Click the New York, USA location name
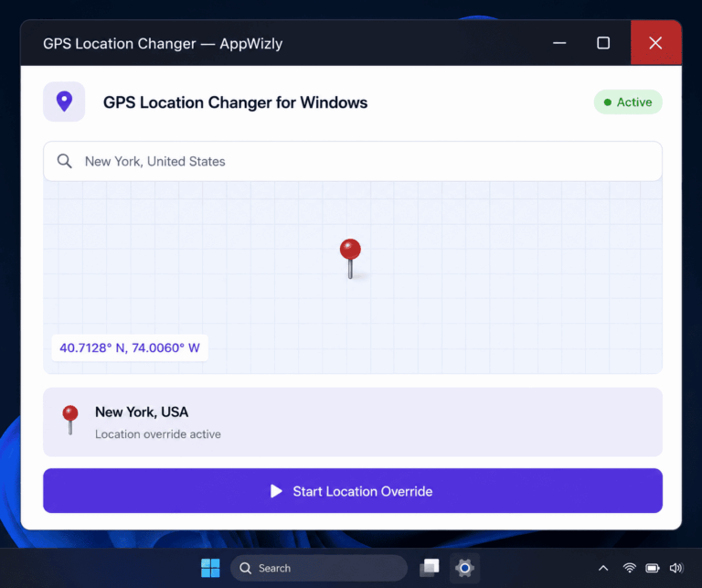 point(142,412)
